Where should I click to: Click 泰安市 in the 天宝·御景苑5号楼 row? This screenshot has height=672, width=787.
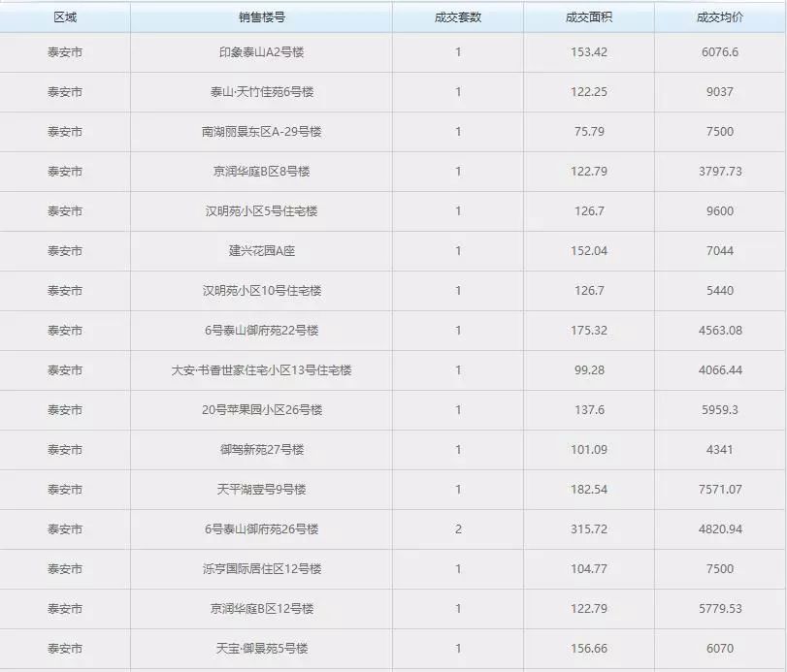65,649
